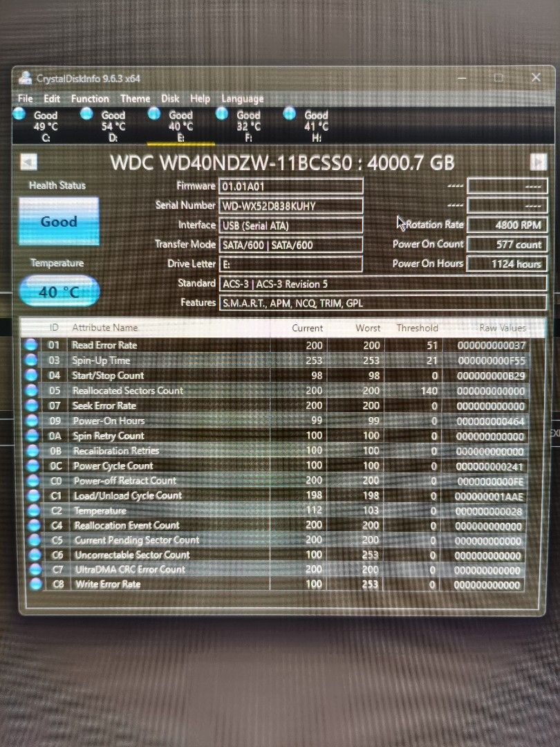This screenshot has width=560, height=747.
Task: Click the CrystalDiskInfo title bar icon
Action: point(26,77)
